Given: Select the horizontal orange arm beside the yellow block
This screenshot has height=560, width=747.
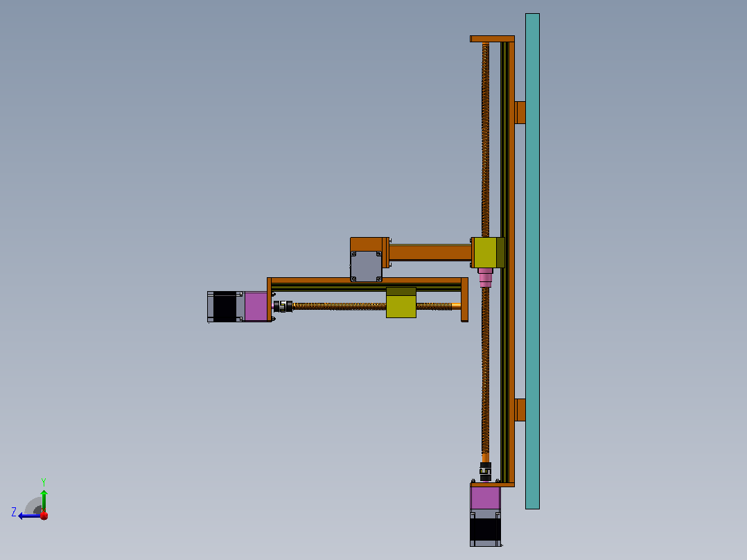Looking at the screenshot, I should click(x=430, y=252).
